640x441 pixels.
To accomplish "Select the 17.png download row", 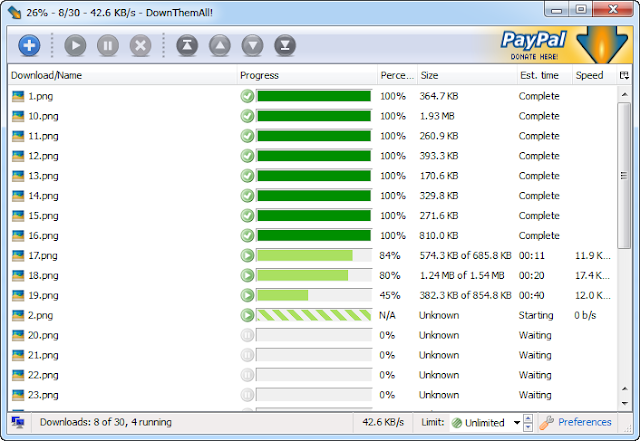I will (311, 256).
